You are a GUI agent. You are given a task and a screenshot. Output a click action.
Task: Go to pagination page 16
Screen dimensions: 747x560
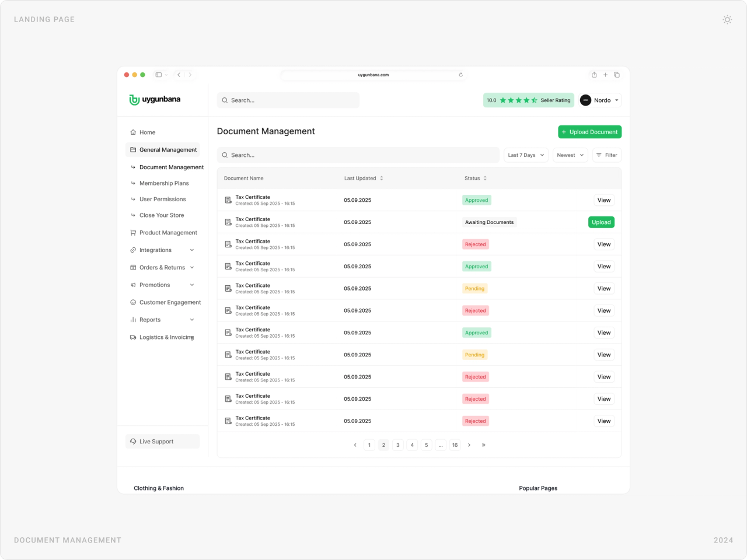455,445
